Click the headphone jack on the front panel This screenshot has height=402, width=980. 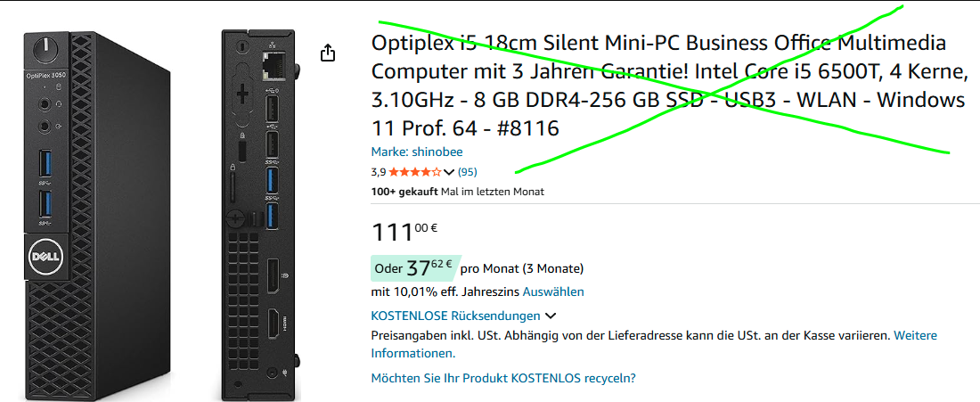click(43, 103)
